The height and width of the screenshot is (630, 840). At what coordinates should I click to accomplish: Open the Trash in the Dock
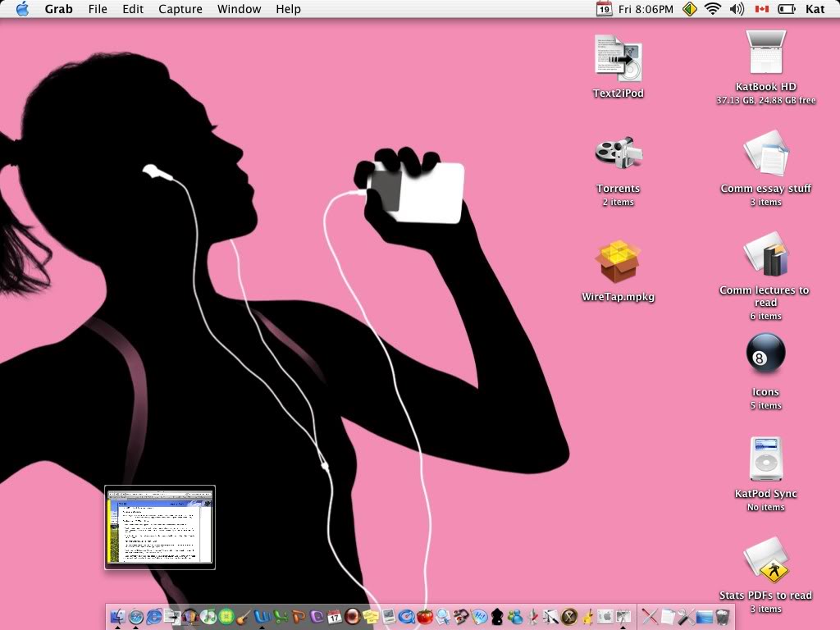pos(722,617)
